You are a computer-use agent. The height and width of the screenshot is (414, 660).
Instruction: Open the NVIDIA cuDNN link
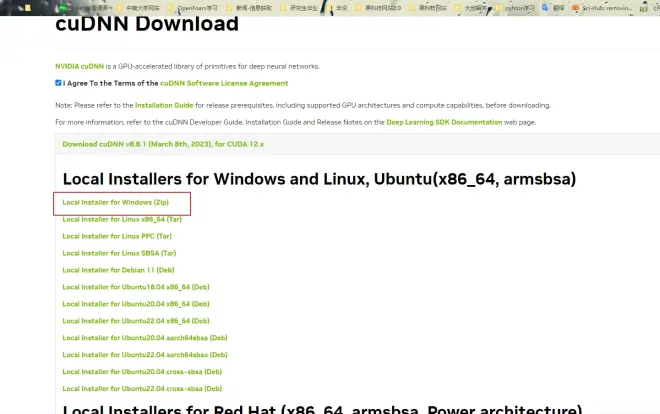(80, 66)
